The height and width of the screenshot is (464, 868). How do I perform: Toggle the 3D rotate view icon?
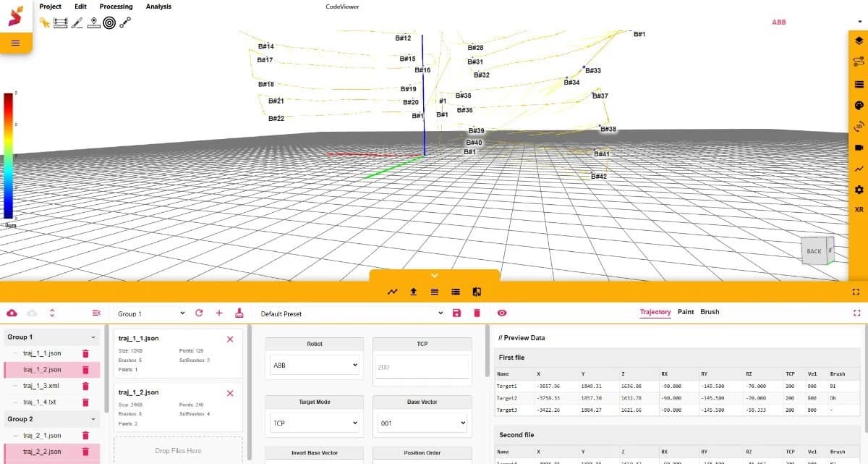(x=859, y=126)
